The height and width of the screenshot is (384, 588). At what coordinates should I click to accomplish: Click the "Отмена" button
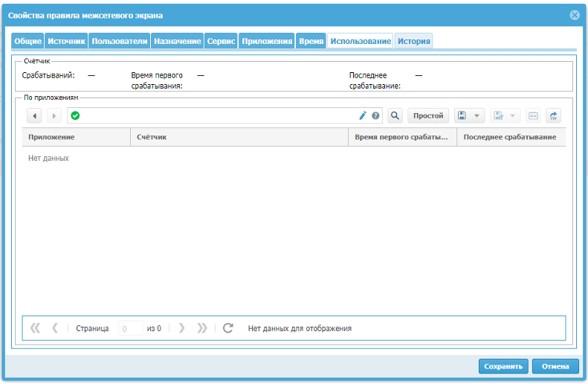(555, 366)
